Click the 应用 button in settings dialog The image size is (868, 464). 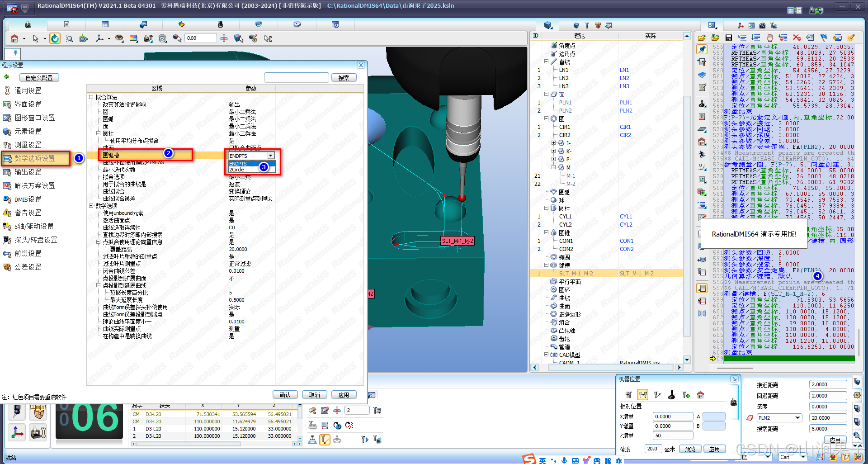(344, 395)
